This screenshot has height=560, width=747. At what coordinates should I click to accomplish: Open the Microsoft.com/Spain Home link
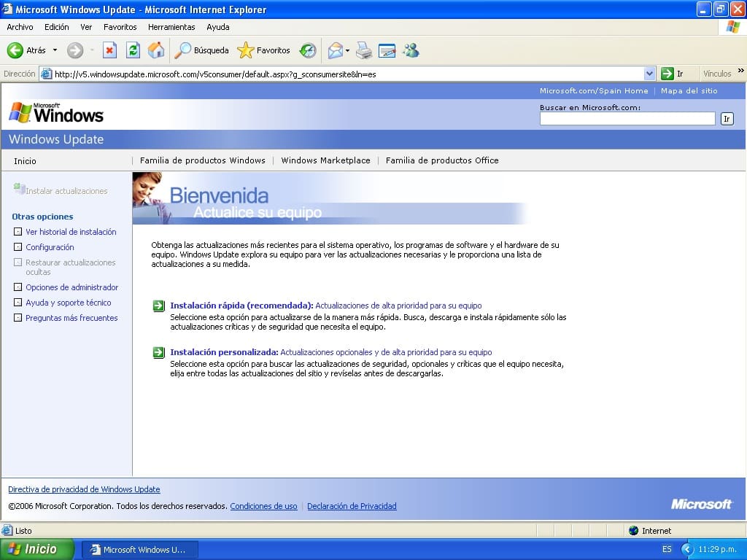tap(594, 90)
